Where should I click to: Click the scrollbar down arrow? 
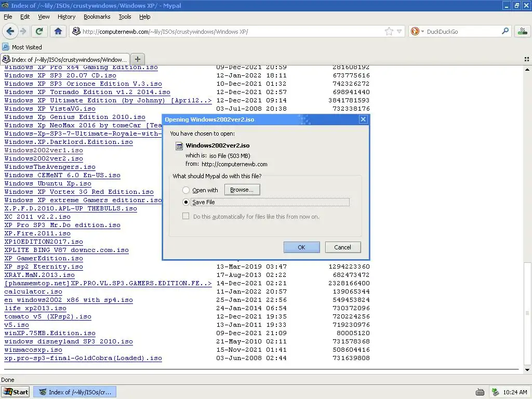527,370
